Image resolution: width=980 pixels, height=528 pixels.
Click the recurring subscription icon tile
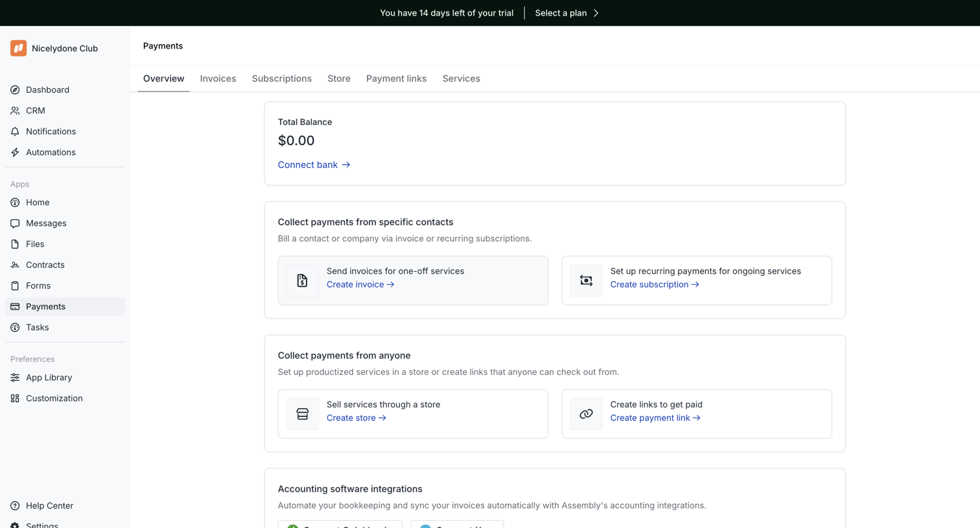click(x=586, y=280)
